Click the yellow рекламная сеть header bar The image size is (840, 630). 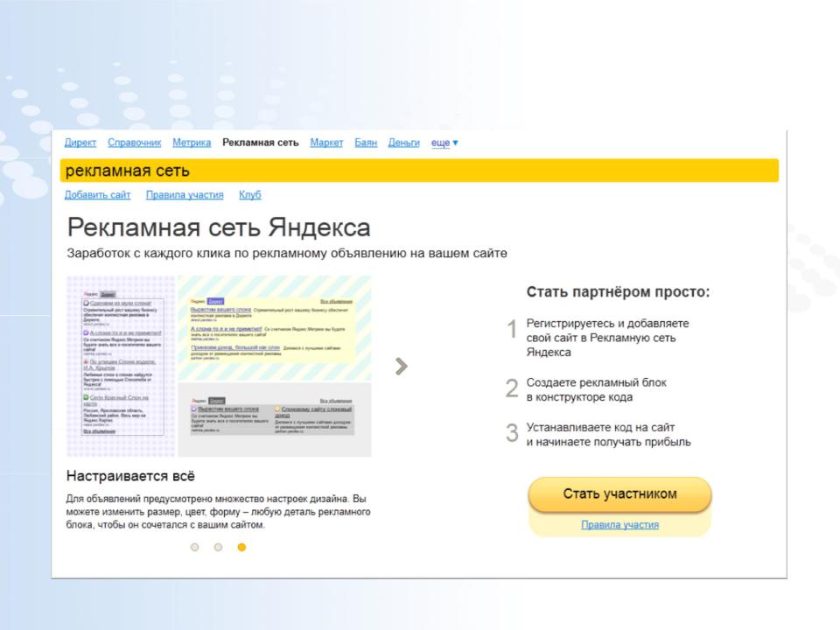(x=419, y=171)
